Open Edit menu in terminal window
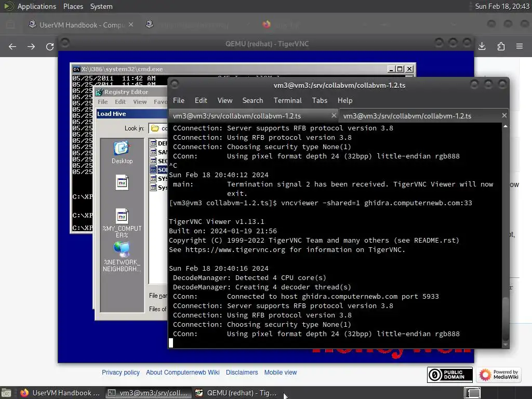This screenshot has height=399, width=532. coord(201,100)
